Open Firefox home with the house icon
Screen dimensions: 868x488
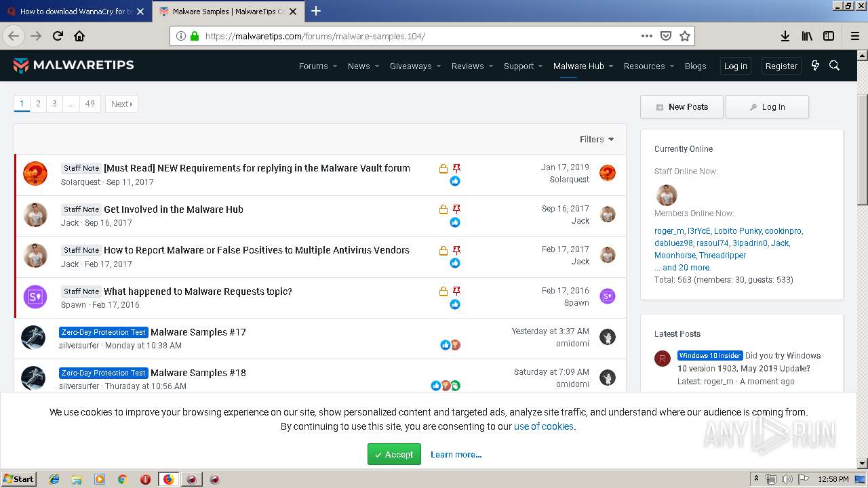point(79,36)
